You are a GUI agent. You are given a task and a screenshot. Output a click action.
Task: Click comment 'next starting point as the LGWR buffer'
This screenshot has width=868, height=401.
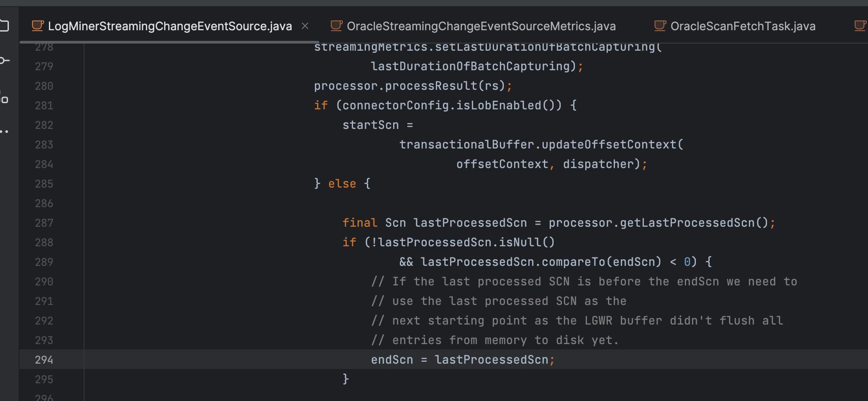(x=527, y=321)
